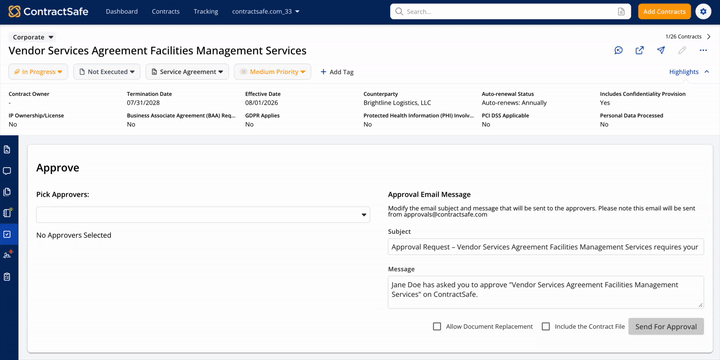Screen dimensions: 720x360
Task: Open the chat assistant icon
Action: pyautogui.click(x=619, y=51)
